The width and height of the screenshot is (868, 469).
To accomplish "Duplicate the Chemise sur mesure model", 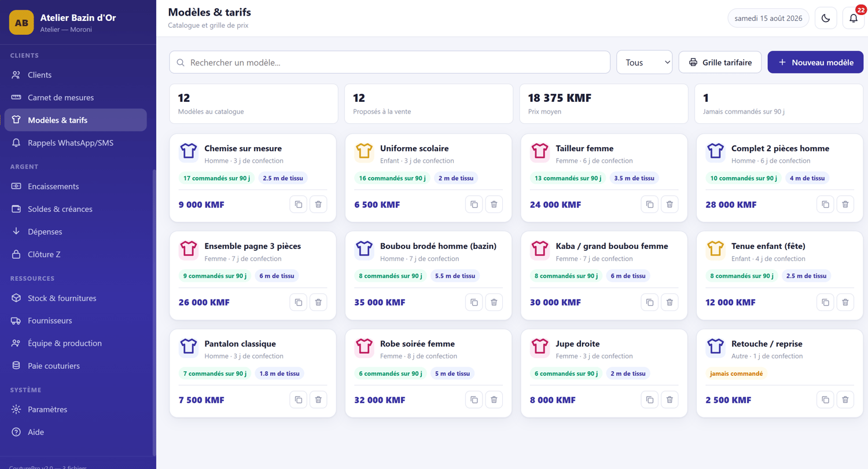I will [299, 204].
